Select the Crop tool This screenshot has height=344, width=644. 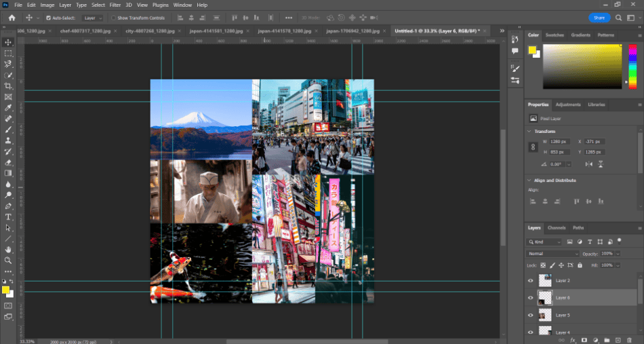point(8,86)
